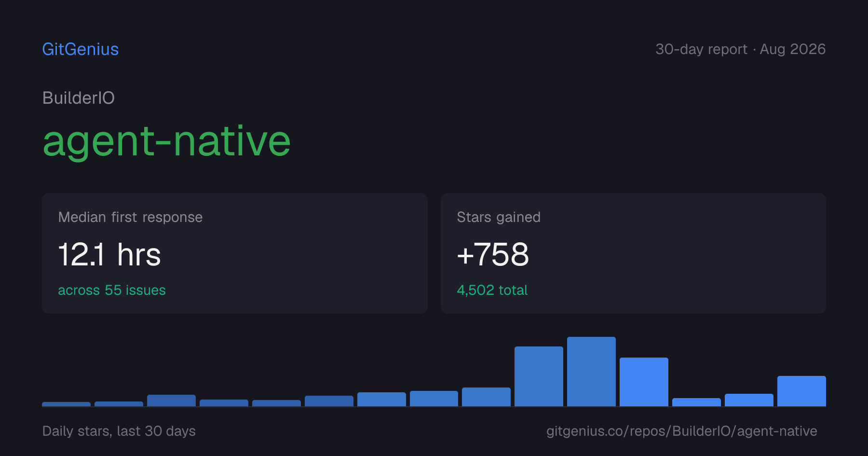Select the third bar in the daily stars chart
This screenshot has width=868, height=456.
[x=171, y=401]
